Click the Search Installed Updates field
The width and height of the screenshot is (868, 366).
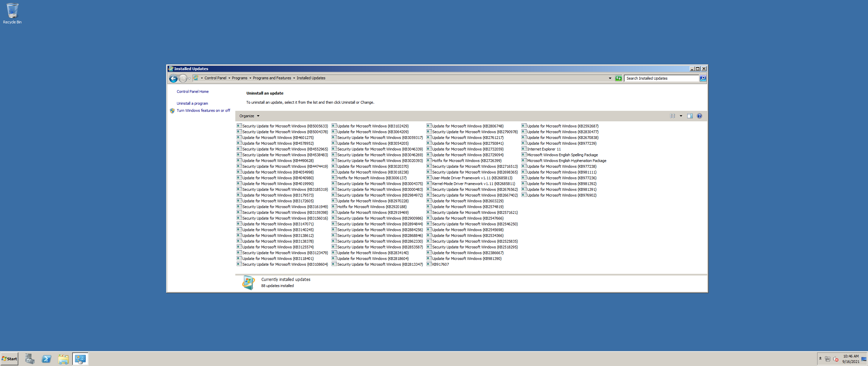(662, 78)
